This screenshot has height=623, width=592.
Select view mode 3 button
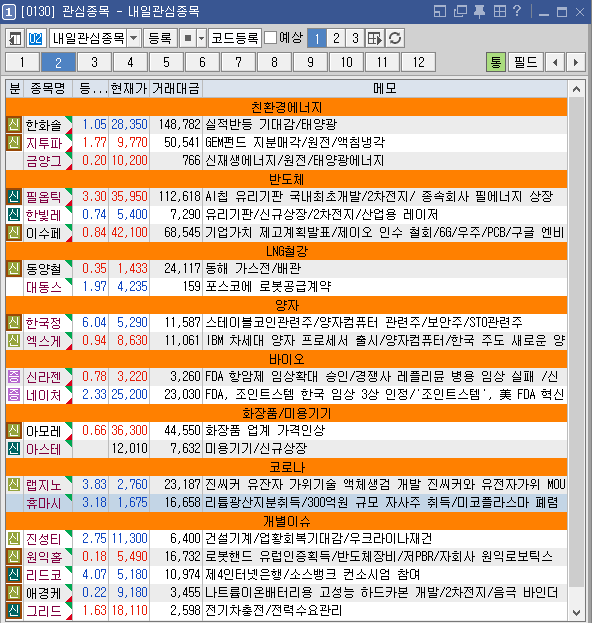[355, 39]
